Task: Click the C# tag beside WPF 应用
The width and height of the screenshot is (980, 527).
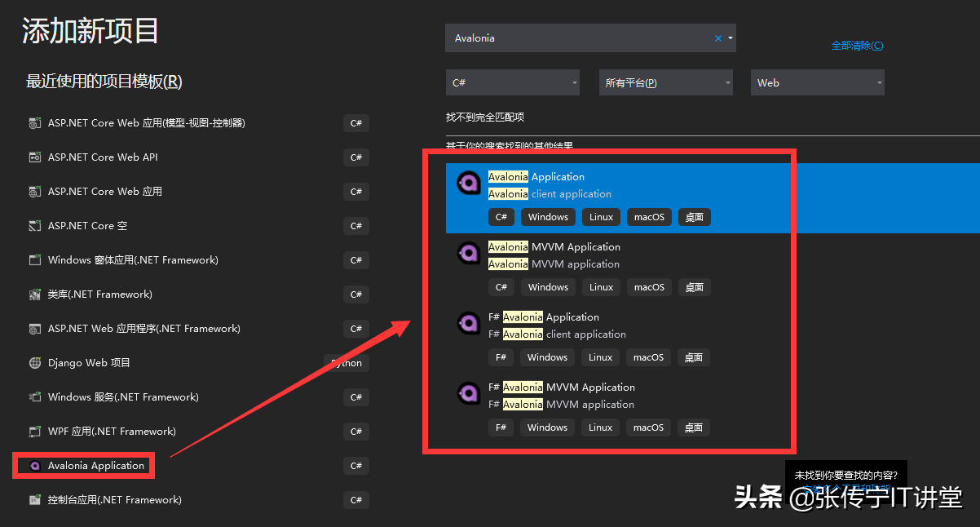Action: coord(356,432)
